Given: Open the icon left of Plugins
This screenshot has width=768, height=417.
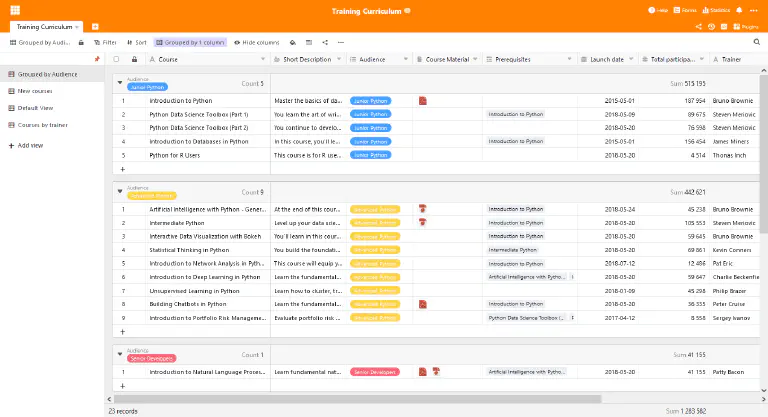Looking at the screenshot, I should [x=724, y=27].
